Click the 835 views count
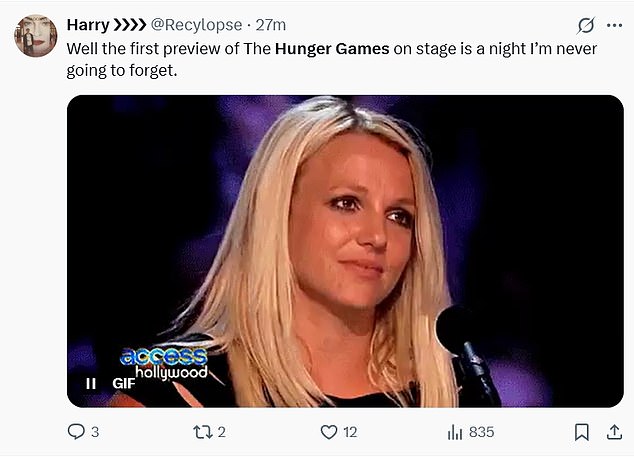This screenshot has height=457, width=634. tap(481, 432)
